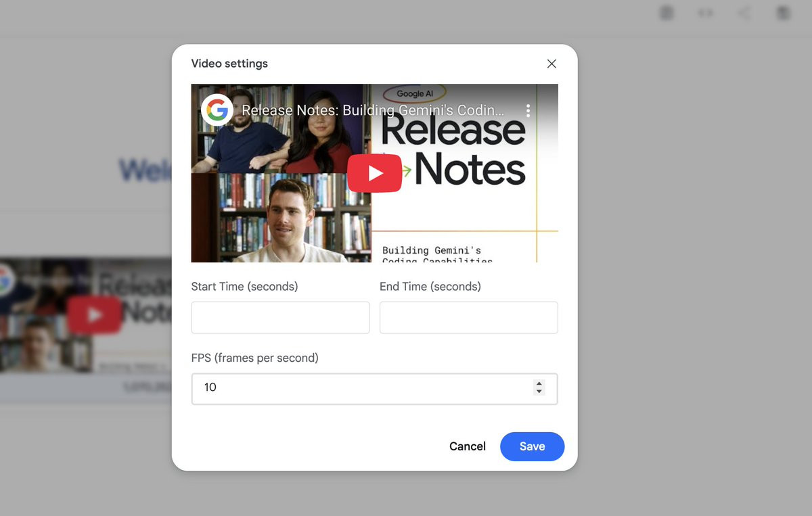The height and width of the screenshot is (516, 812).
Task: Save the video settings
Action: pyautogui.click(x=532, y=446)
